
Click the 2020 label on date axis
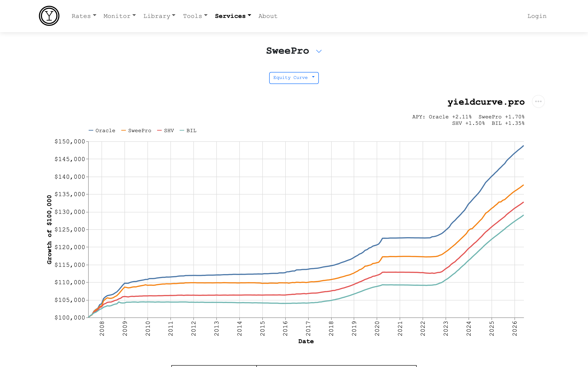(377, 328)
